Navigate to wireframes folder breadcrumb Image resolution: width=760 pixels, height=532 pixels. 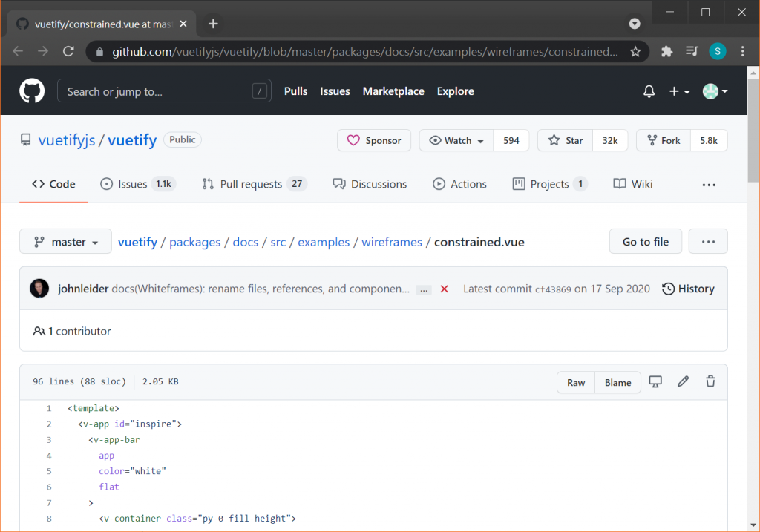pos(392,242)
